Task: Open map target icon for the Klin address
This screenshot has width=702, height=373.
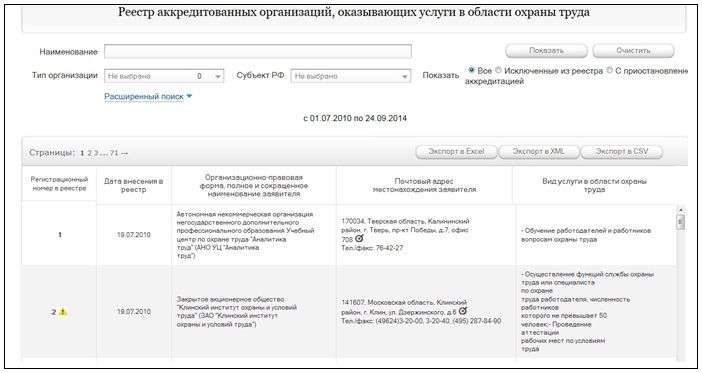Action: coord(463,310)
